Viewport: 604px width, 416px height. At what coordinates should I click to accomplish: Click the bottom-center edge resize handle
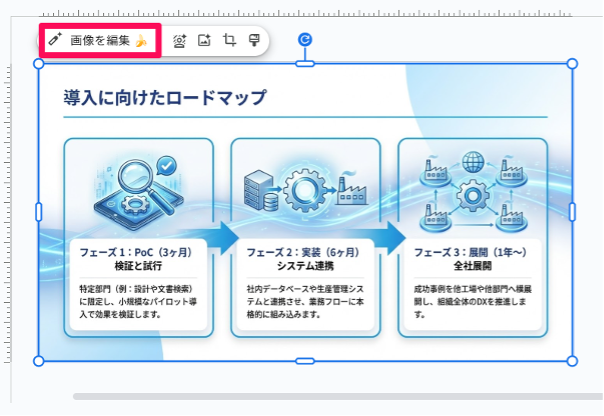[306, 360]
